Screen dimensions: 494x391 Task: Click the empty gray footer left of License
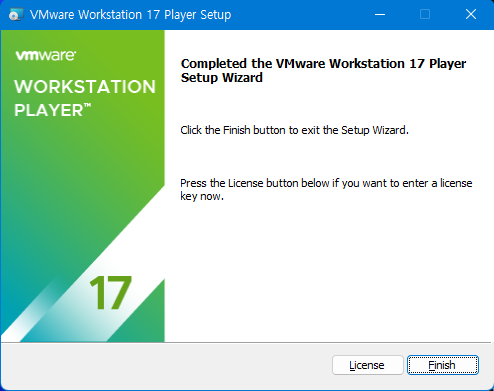pyautogui.click(x=167, y=365)
